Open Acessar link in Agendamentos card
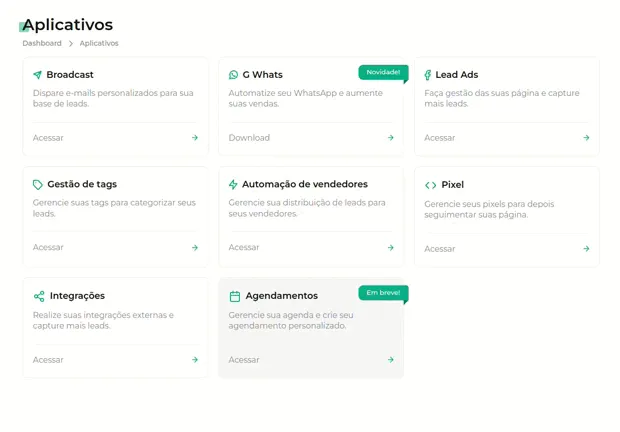Image resolution: width=620 pixels, height=432 pixels. coord(244,360)
